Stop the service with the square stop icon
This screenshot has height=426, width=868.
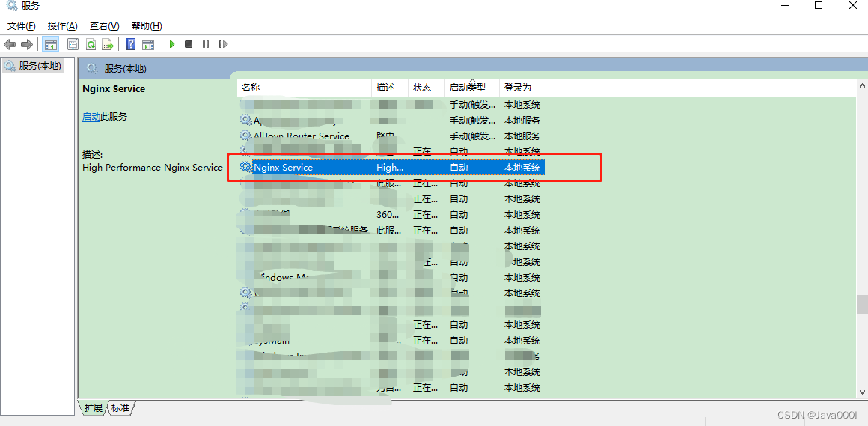tap(189, 44)
